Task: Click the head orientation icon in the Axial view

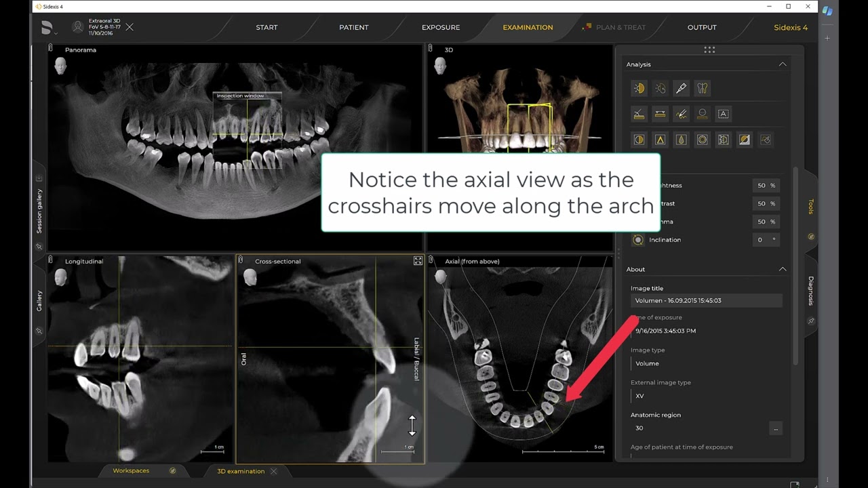Action: pos(441,277)
